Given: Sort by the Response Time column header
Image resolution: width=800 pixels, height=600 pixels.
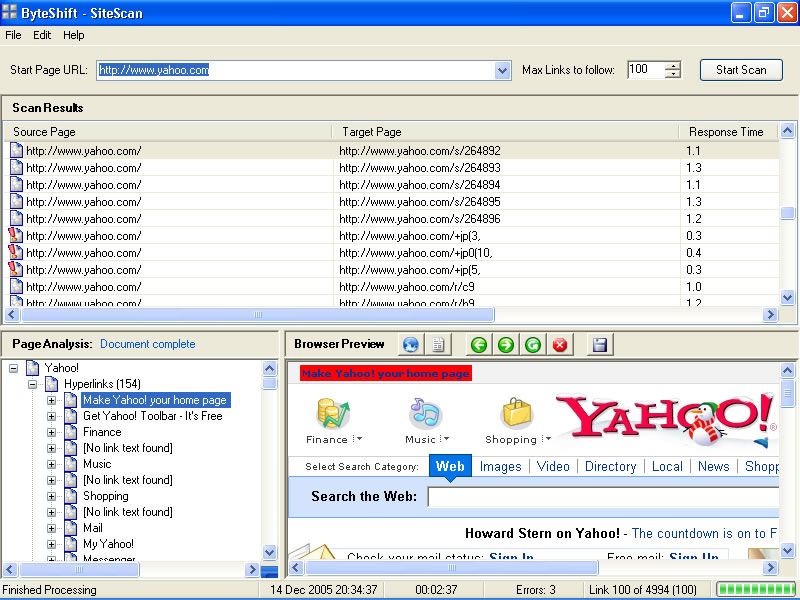Looking at the screenshot, I should point(726,132).
